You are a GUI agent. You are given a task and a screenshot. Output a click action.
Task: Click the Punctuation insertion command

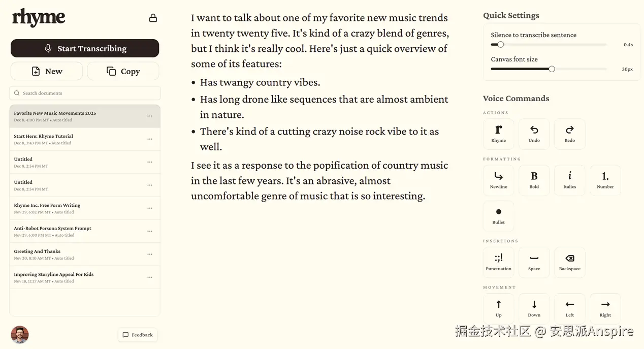(498, 262)
